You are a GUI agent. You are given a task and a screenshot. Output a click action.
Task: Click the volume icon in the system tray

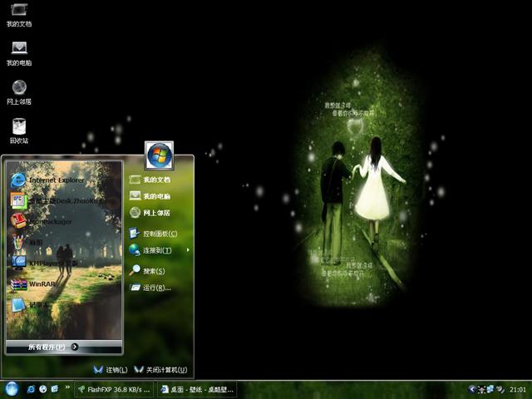coord(500,389)
